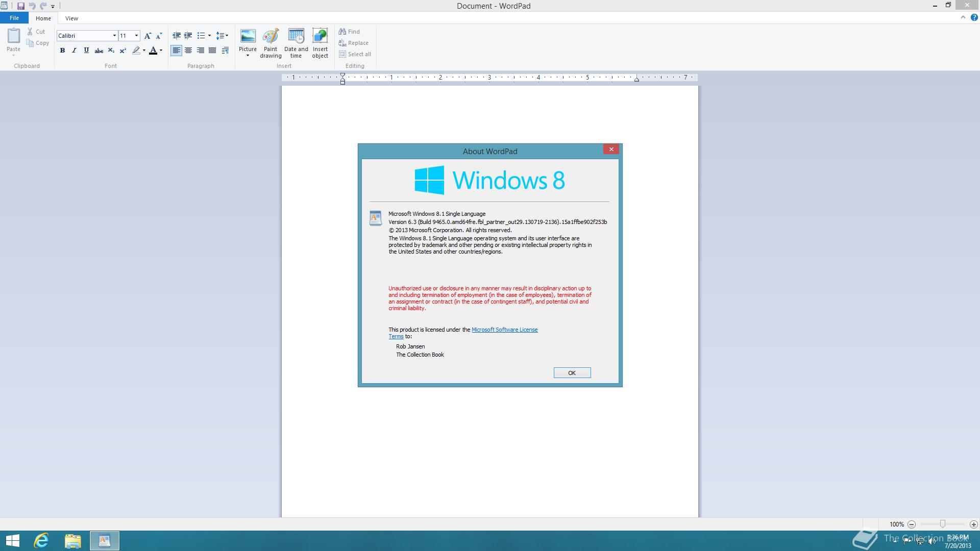Screen dimensions: 980x551
Task: Click the zoom out minus button
Action: pos(912,524)
